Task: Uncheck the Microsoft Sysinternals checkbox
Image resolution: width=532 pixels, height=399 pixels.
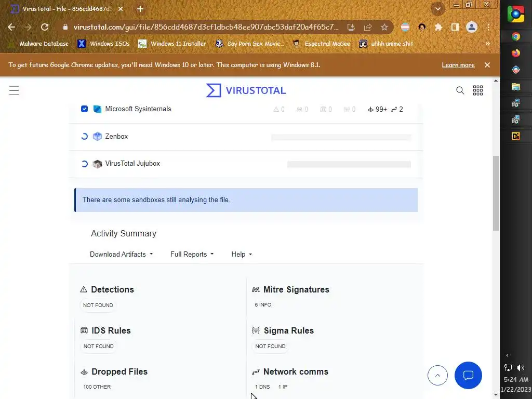Action: [x=85, y=109]
